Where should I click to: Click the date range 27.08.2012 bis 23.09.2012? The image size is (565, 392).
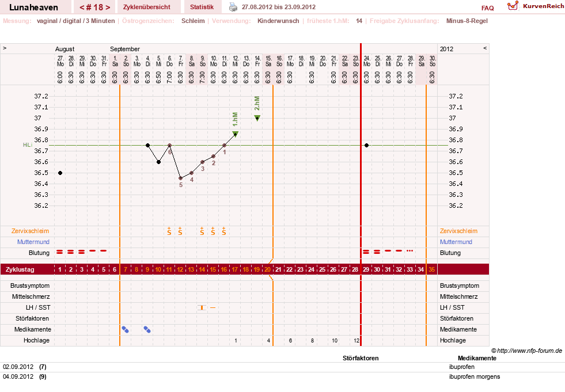click(x=279, y=7)
